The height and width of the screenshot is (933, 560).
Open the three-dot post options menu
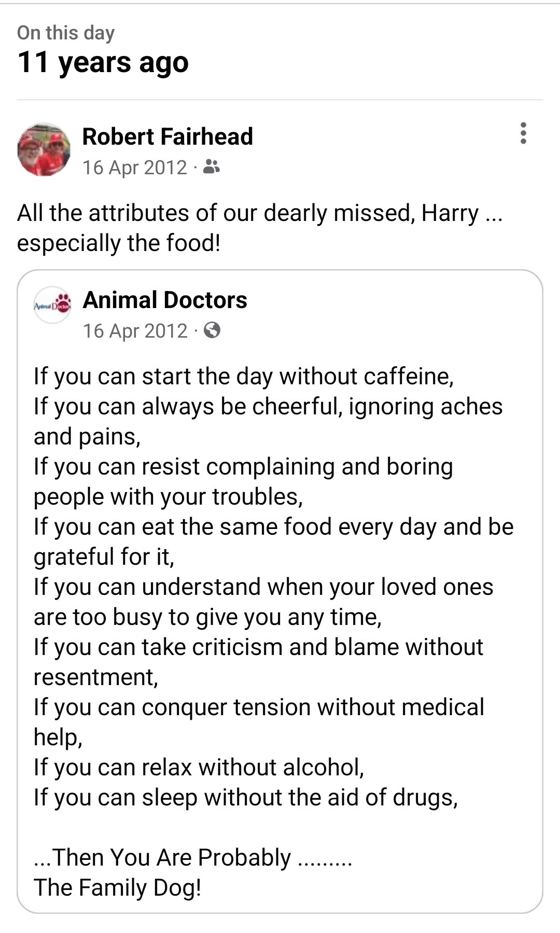click(523, 133)
